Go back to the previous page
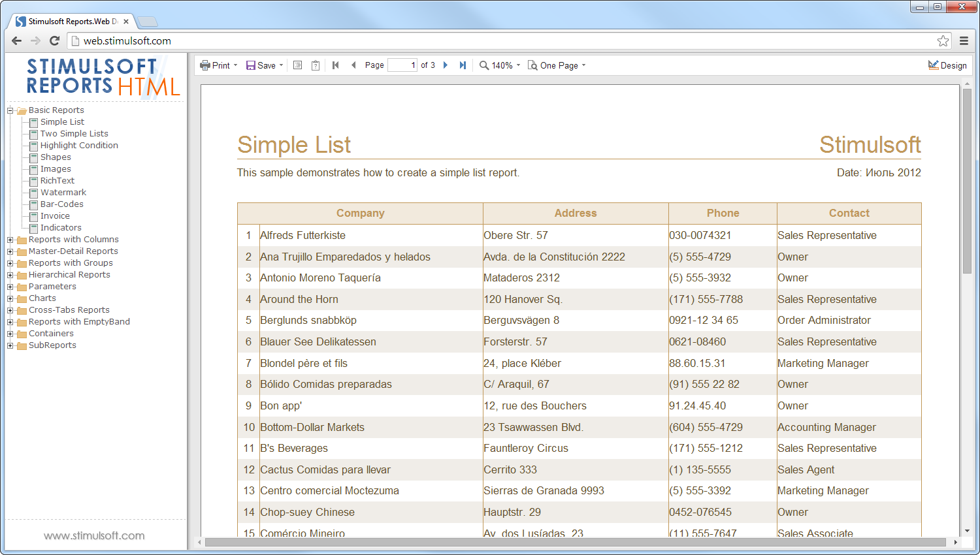980x555 pixels. [353, 65]
